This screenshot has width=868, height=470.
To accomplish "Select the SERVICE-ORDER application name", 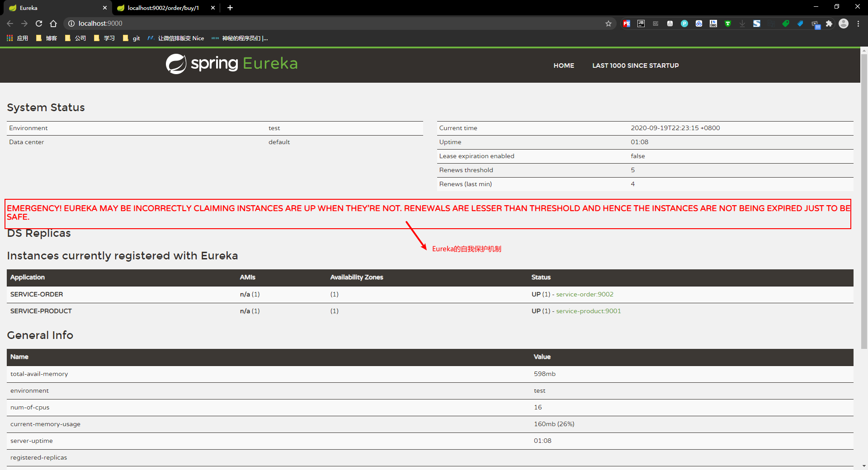I will pyautogui.click(x=37, y=294).
